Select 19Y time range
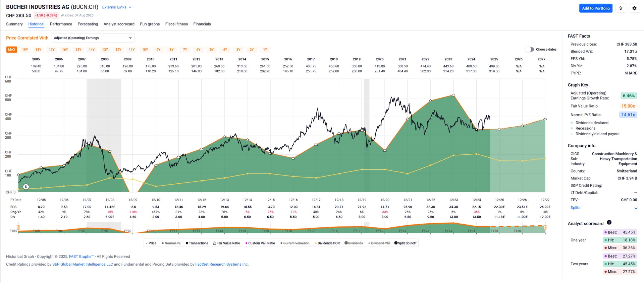This screenshot has height=283, width=644. 25,50
